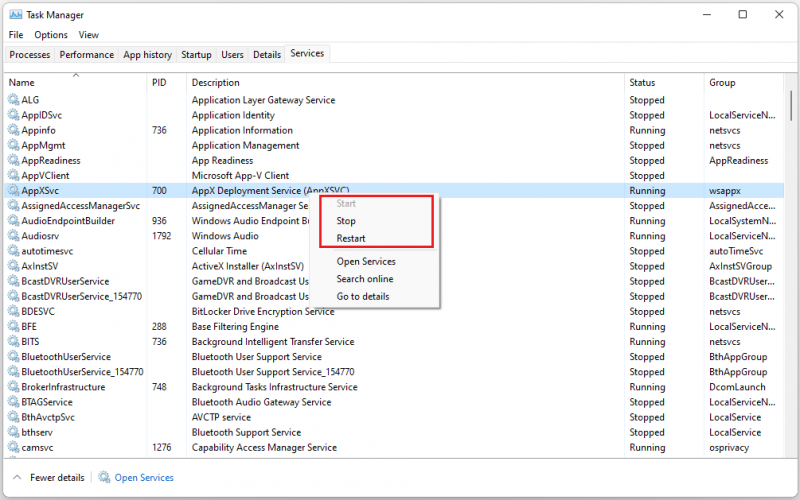Click the Task Manager title bar icon
The height and width of the screenshot is (500, 800).
(16, 14)
